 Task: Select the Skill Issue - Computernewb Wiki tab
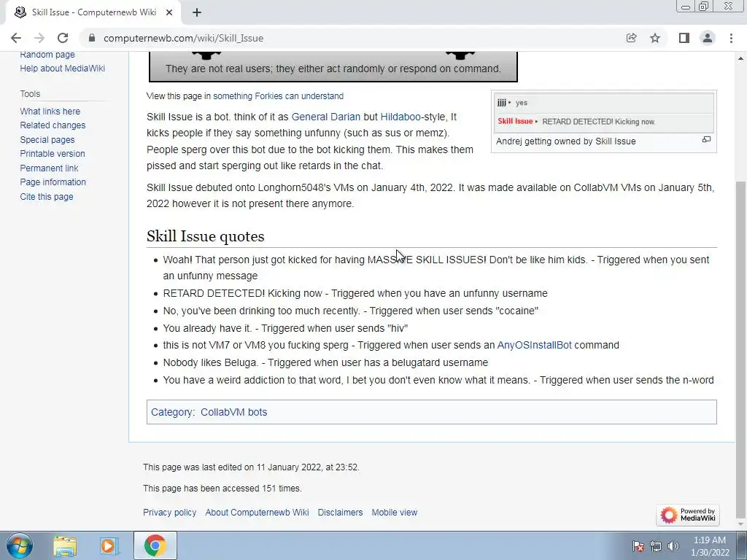(93, 12)
